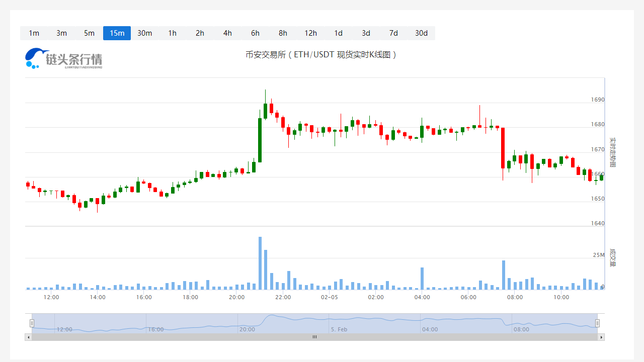Click the 1640 price axis label
Image resolution: width=644 pixels, height=362 pixels.
coord(598,223)
